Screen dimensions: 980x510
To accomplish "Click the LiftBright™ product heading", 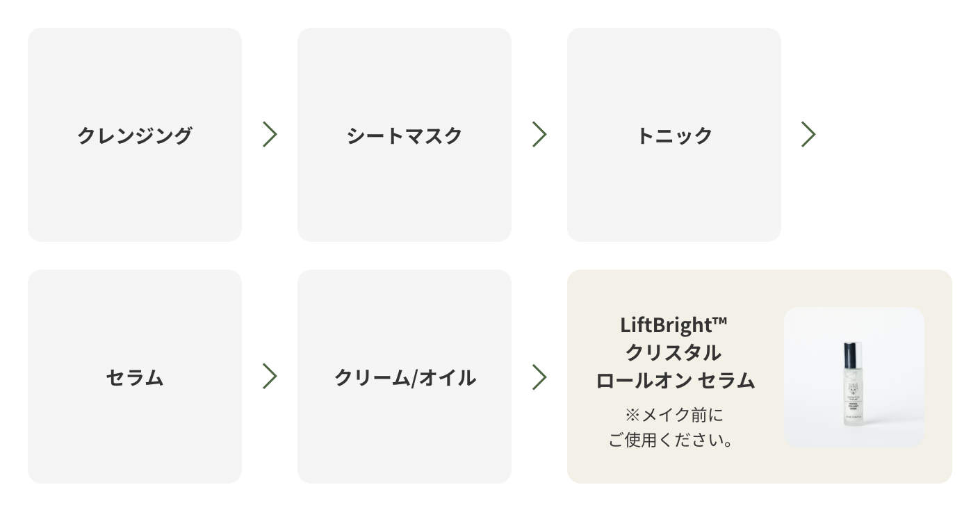I will pos(673,324).
